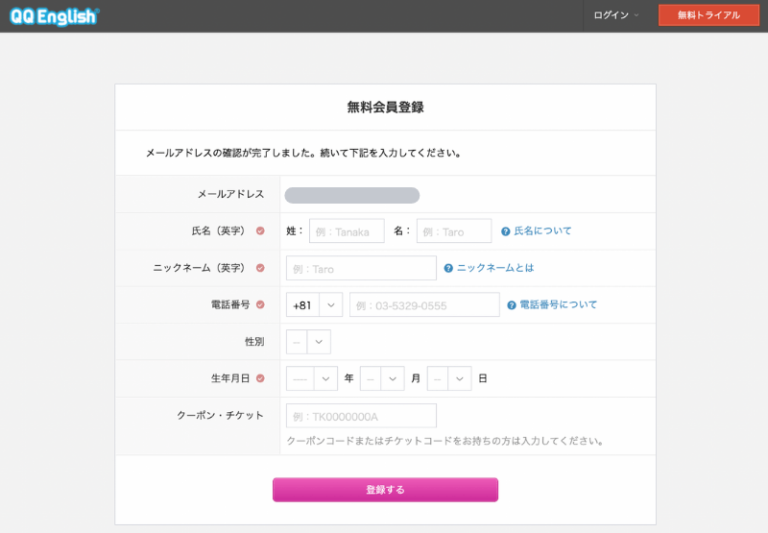Click the 姓 last name field
Image resolution: width=768 pixels, height=533 pixels.
point(346,231)
